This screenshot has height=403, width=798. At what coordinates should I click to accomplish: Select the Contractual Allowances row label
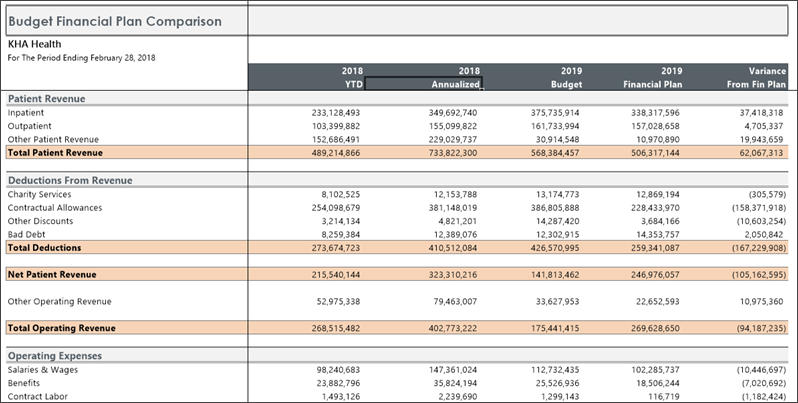tap(54, 207)
